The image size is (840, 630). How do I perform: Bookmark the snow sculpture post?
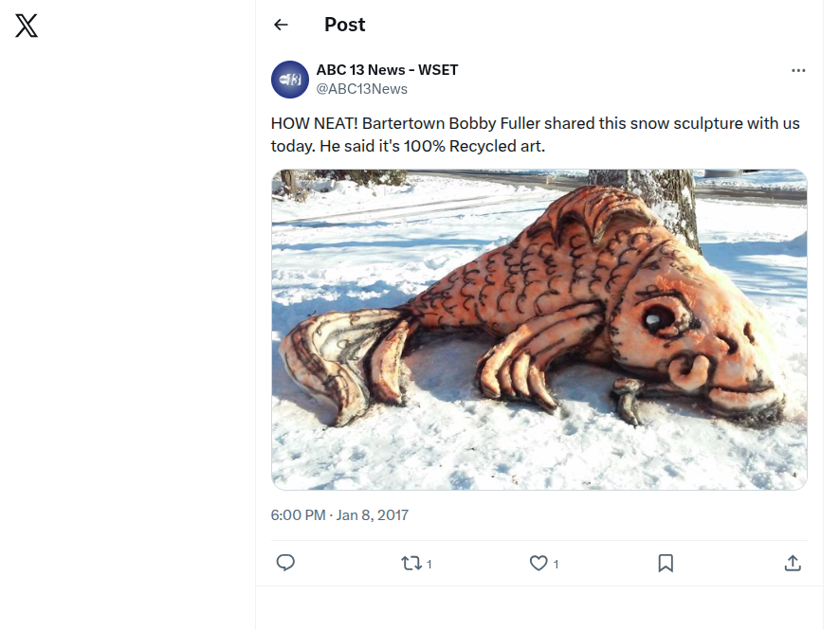pyautogui.click(x=666, y=563)
